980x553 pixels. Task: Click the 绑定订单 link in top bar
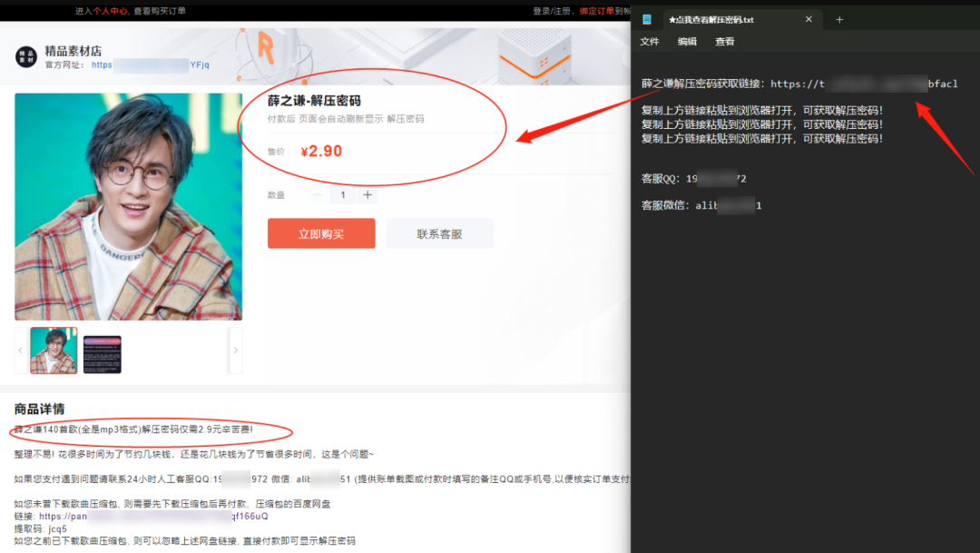pyautogui.click(x=596, y=11)
